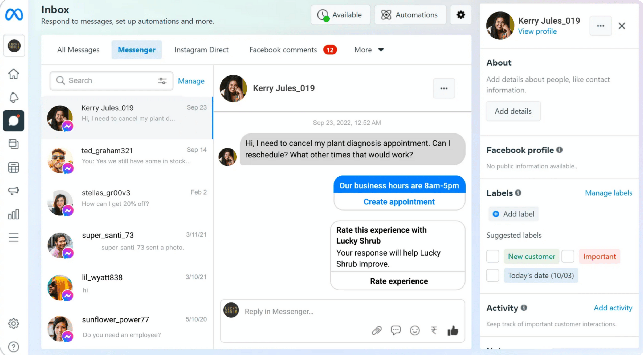
Task: Open the emoji picker icon
Action: (415, 330)
